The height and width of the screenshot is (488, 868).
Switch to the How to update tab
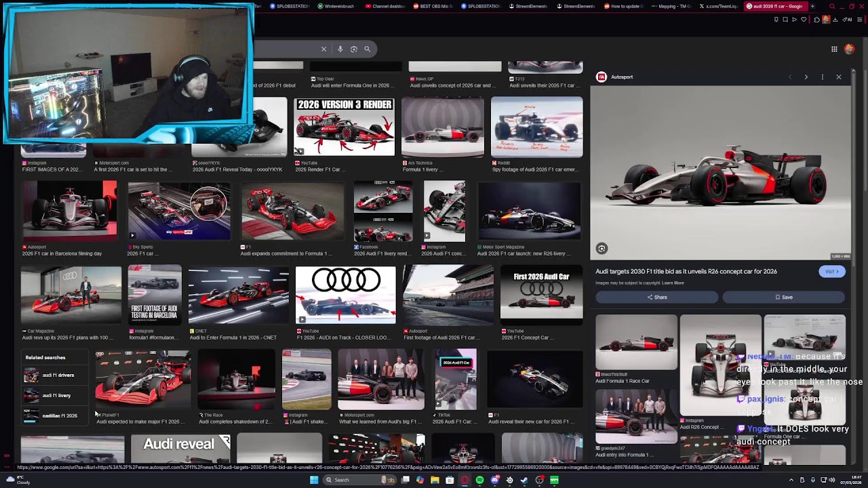pyautogui.click(x=625, y=6)
